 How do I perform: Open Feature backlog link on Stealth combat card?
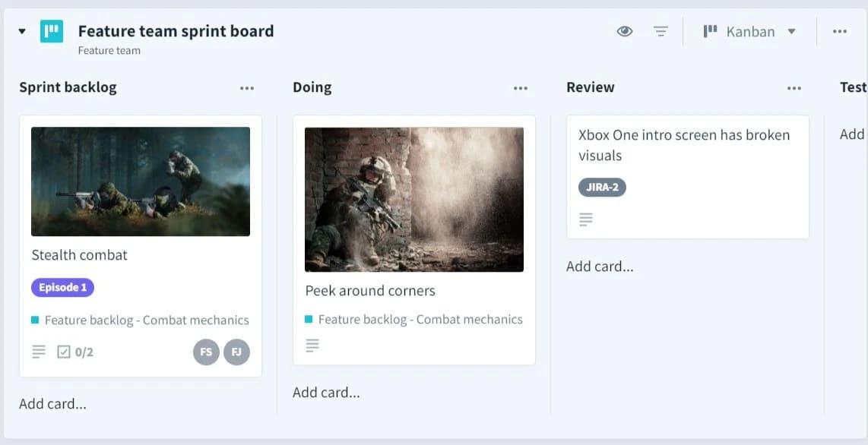tap(141, 320)
